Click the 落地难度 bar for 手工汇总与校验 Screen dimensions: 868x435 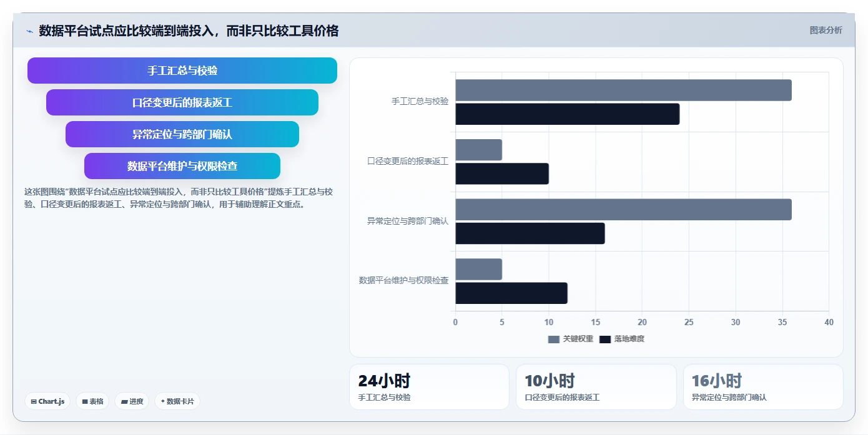click(567, 114)
